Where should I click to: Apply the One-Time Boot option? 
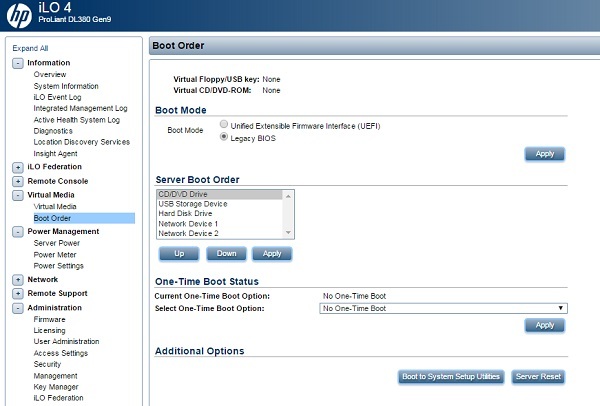[x=545, y=325]
